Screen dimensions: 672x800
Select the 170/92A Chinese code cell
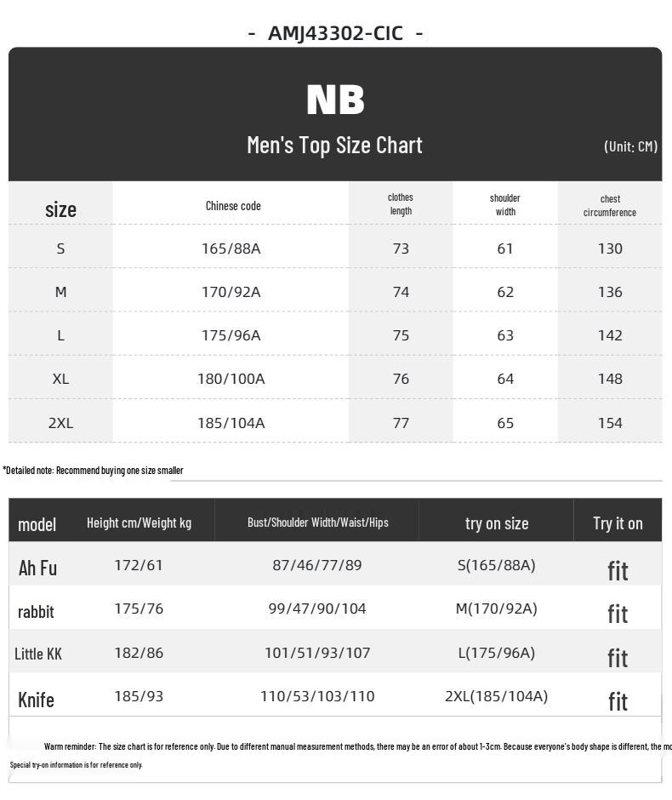tap(231, 292)
